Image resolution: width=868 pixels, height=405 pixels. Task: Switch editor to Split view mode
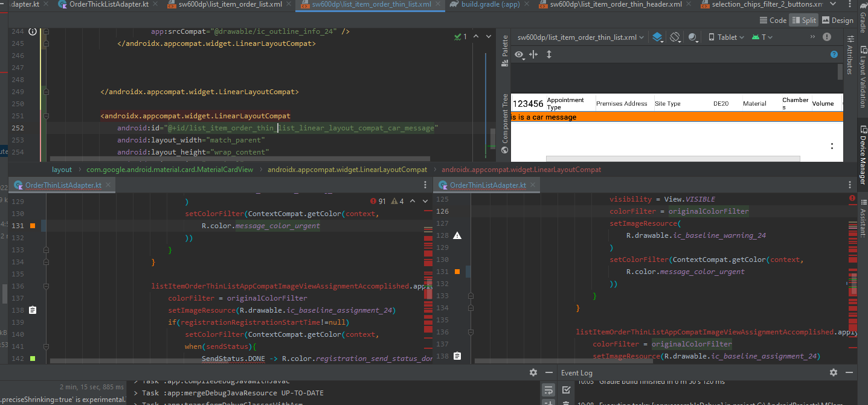[x=803, y=20]
